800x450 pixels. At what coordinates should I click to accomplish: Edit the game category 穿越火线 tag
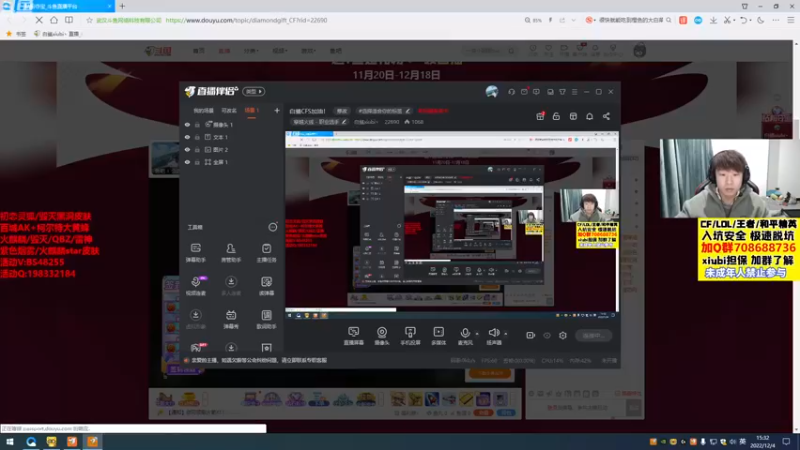320,122
